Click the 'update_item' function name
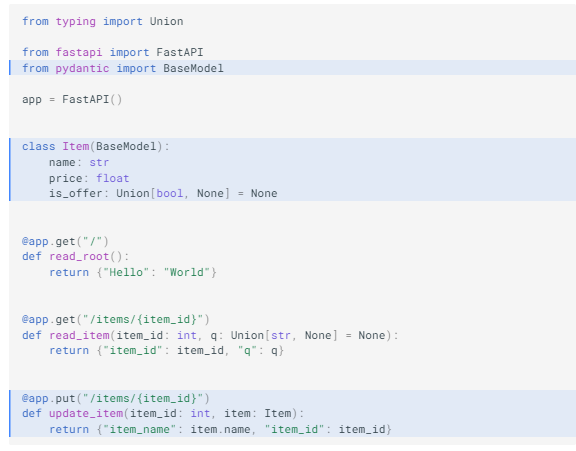Viewport: 576px width, 451px height. [86, 414]
